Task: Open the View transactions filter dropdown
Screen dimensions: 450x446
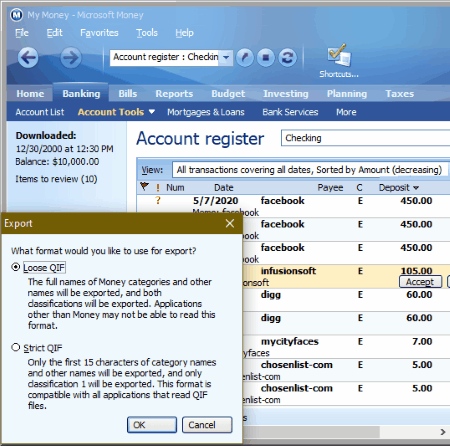Action: tap(310, 170)
